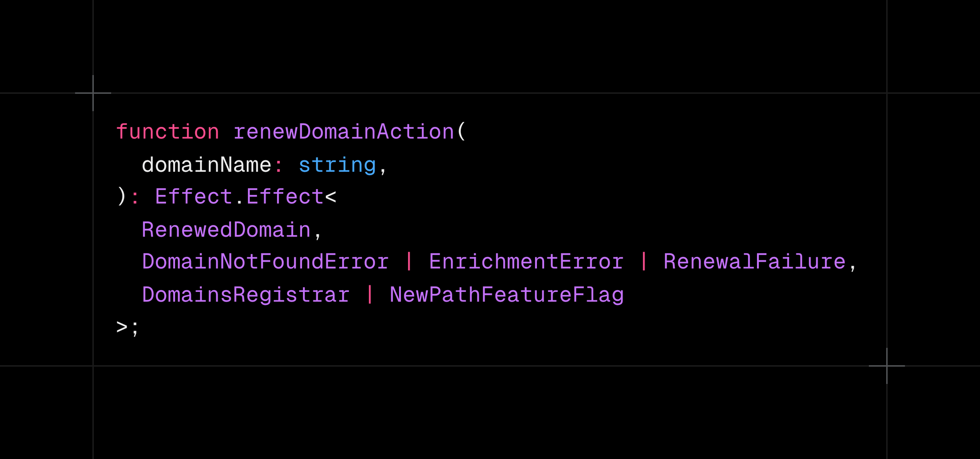
Task: Click the first Effect namespace token
Action: pos(194,197)
